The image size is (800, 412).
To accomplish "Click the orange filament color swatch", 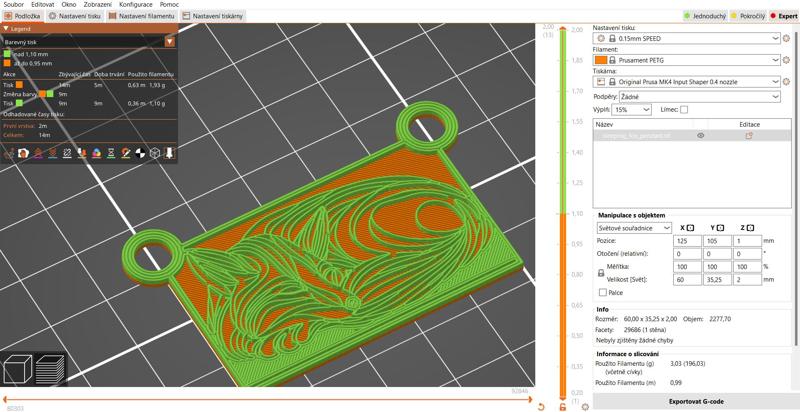I will 601,60.
